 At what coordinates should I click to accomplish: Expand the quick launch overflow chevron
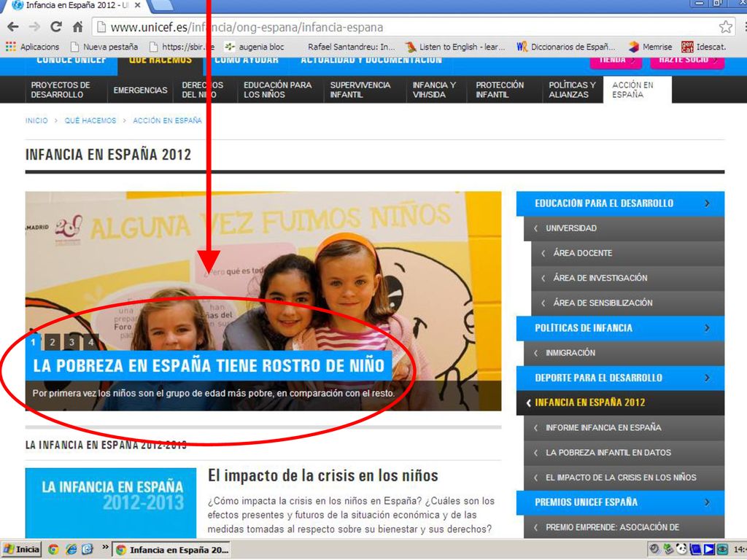coord(105,547)
